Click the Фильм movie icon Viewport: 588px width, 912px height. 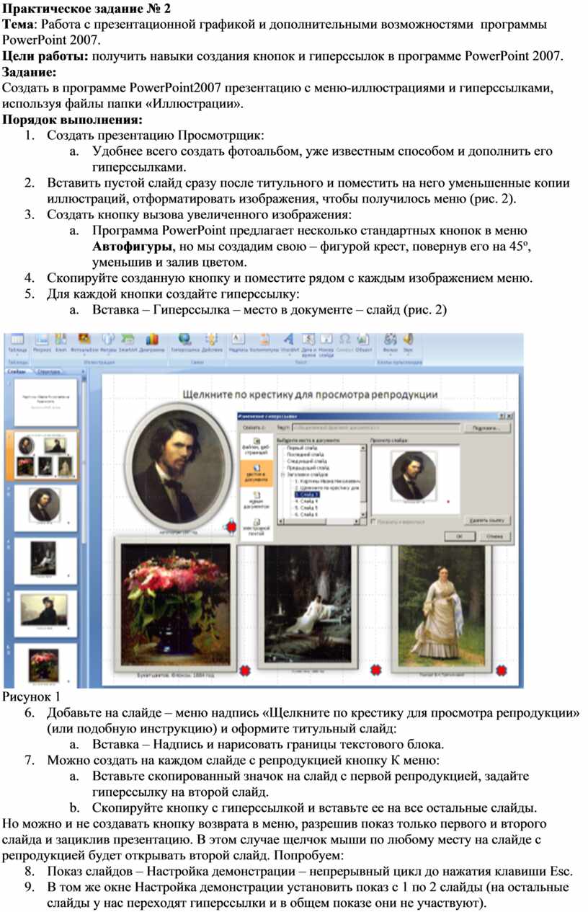tap(391, 343)
